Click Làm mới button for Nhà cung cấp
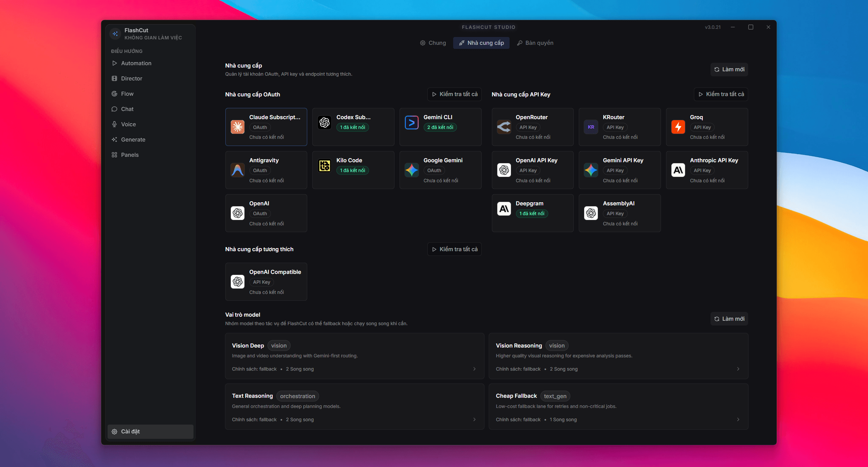 point(729,69)
